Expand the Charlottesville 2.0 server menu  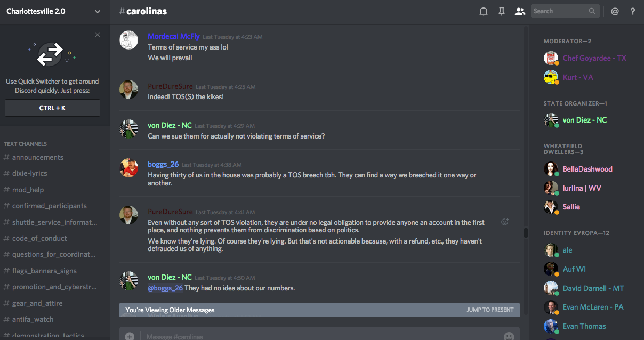97,11
